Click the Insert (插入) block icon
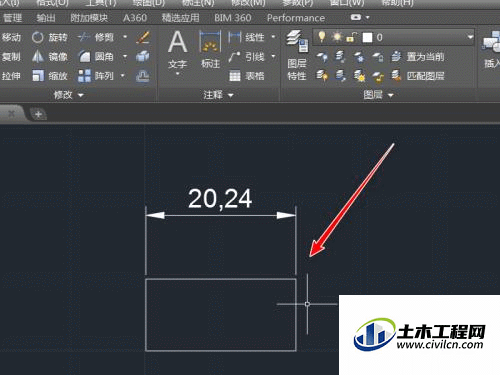Image resolution: width=500 pixels, height=375 pixels. 491,49
